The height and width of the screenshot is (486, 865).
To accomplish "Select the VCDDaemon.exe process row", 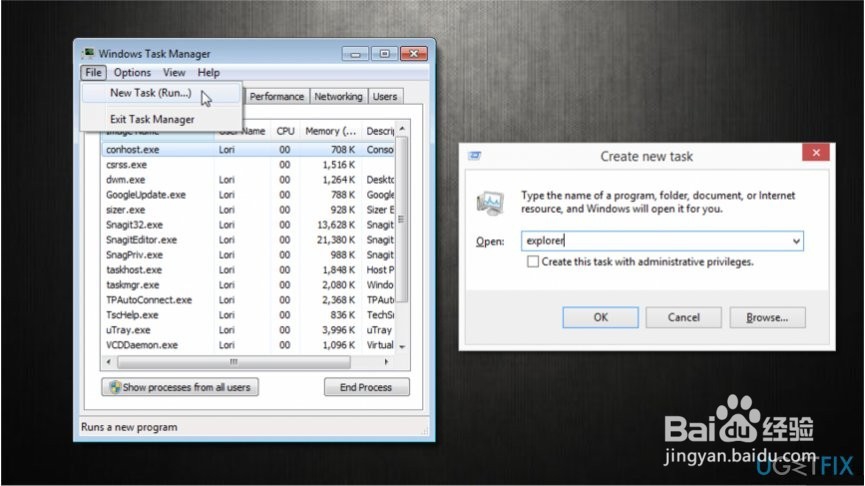I will [248, 345].
